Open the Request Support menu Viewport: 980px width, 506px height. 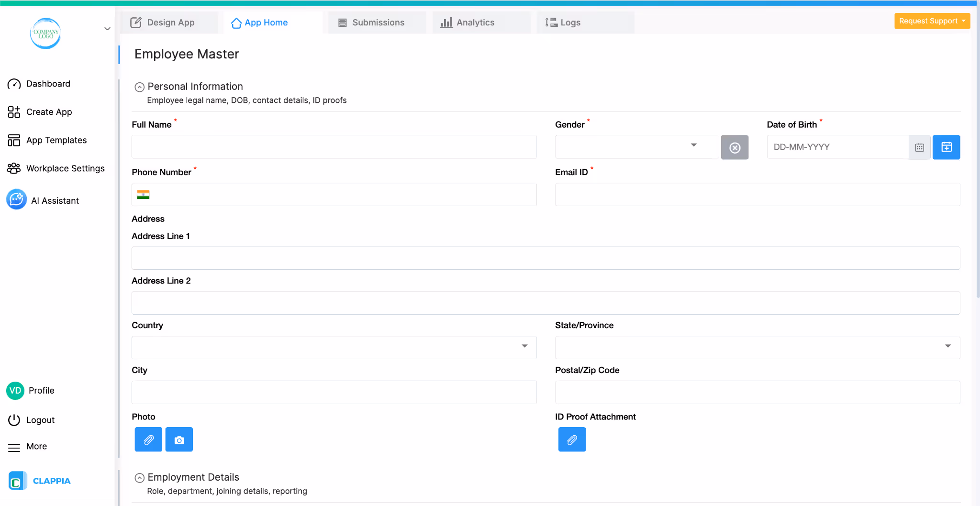click(x=932, y=21)
